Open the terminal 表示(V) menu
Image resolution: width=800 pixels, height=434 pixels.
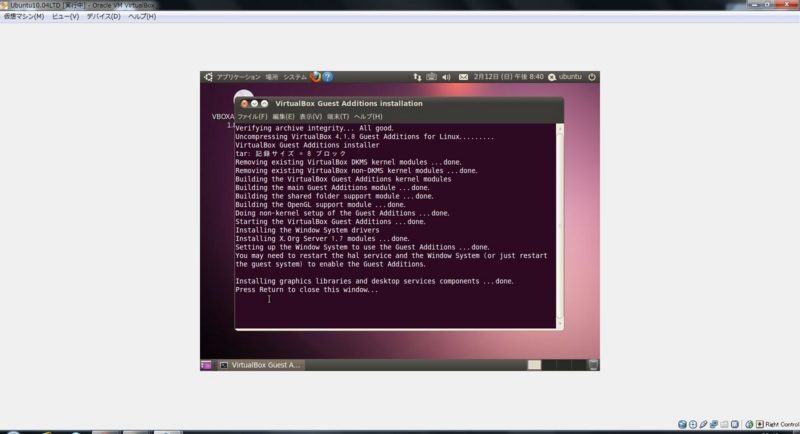coord(311,116)
